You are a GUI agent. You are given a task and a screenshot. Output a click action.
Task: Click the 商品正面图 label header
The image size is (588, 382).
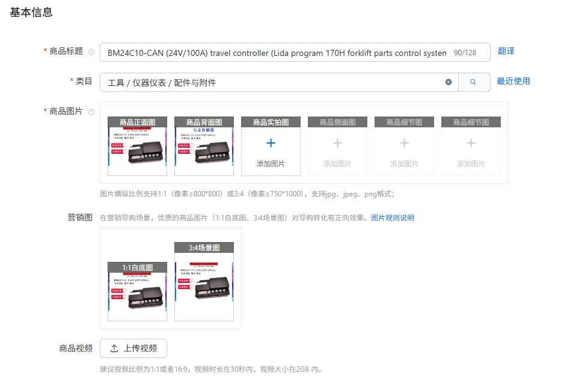[137, 122]
